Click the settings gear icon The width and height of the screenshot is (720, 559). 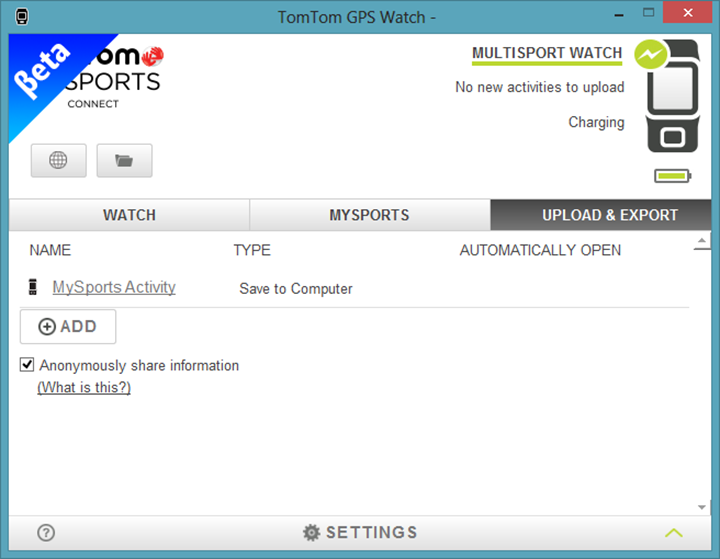(311, 533)
